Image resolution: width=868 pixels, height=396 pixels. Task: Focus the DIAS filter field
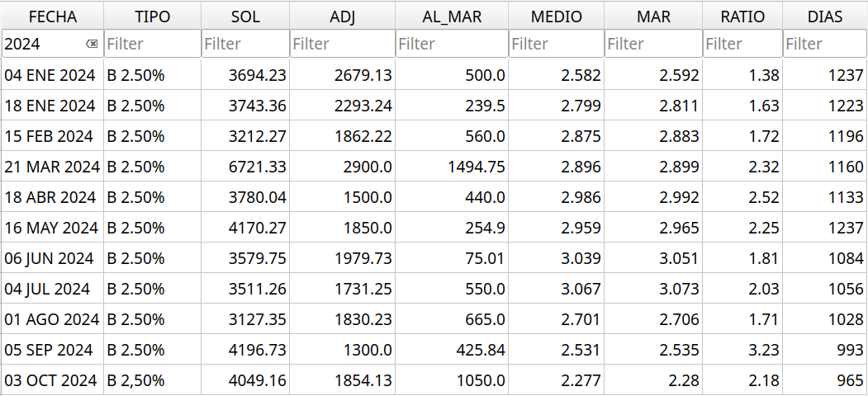click(825, 44)
